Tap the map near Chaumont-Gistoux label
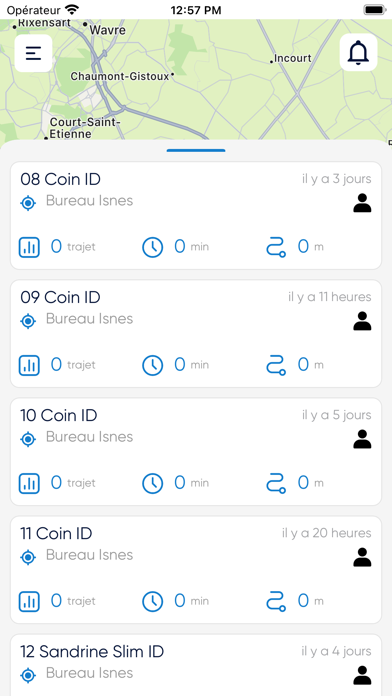The image size is (392, 696). click(120, 76)
